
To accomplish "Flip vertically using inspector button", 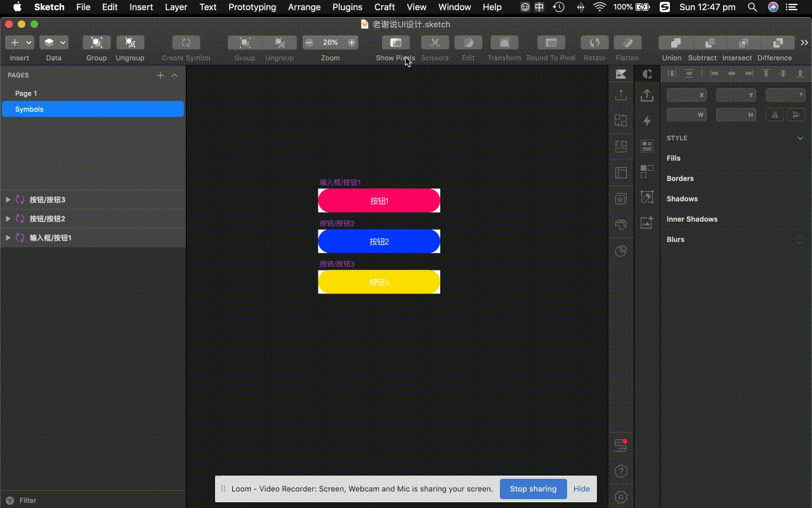I will click(796, 115).
